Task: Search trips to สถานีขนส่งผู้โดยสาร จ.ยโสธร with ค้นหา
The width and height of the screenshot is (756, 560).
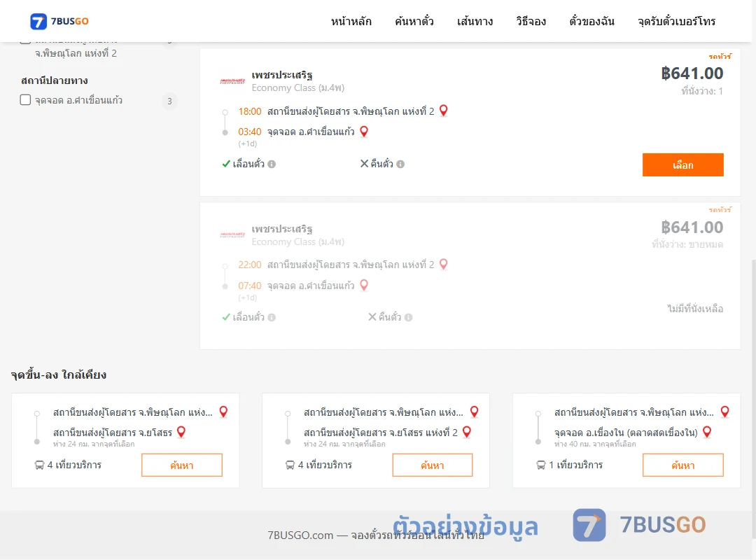Action: 182,465
